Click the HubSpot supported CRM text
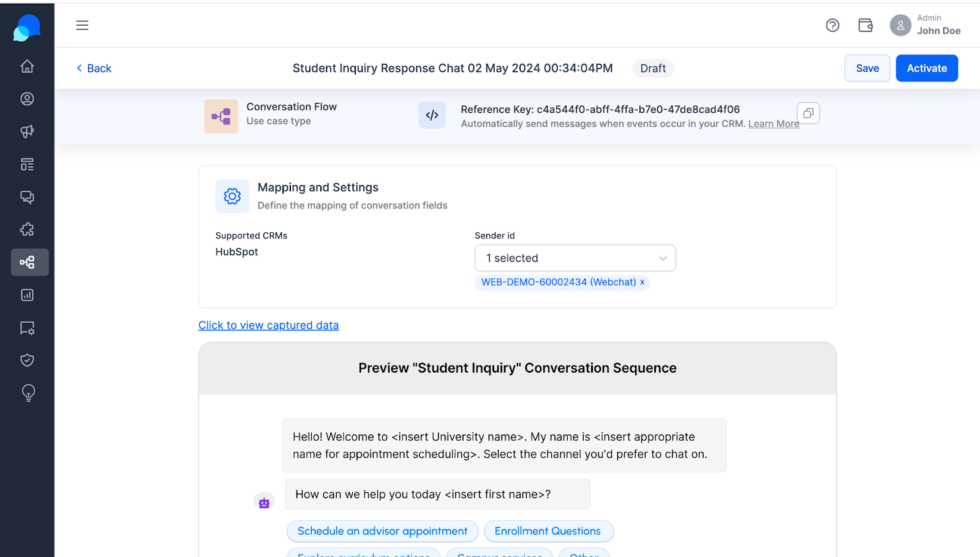Screen dimensions: 980x557 [x=237, y=252]
